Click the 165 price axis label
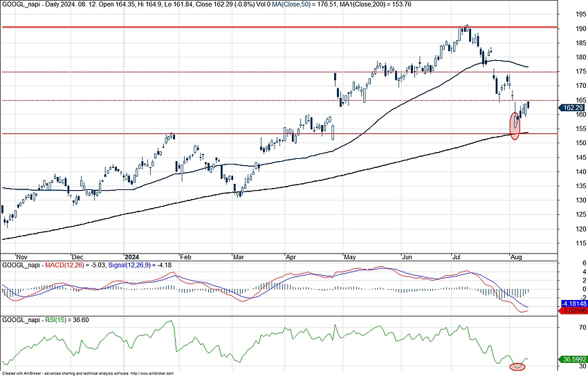Viewport: 588px width, 376px height. point(580,100)
